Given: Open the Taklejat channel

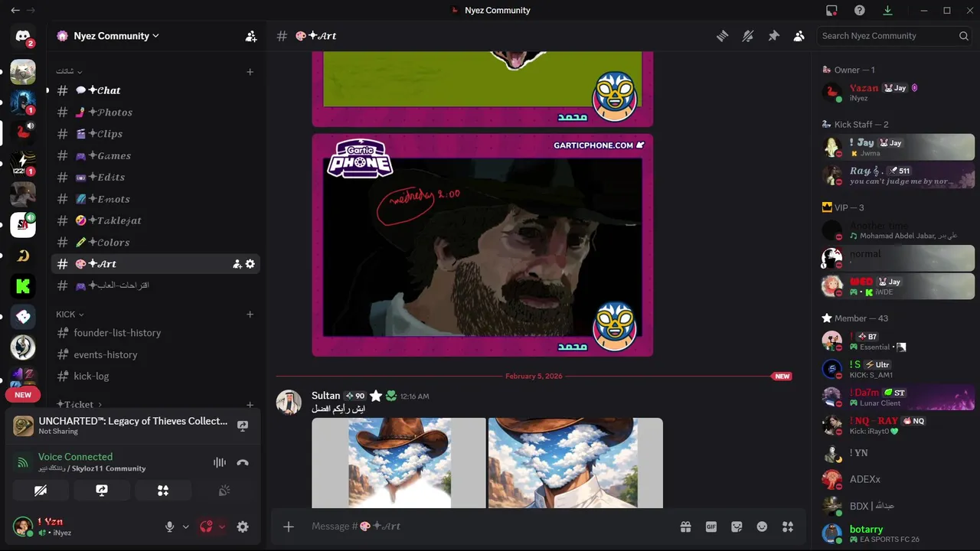Looking at the screenshot, I should point(155,220).
